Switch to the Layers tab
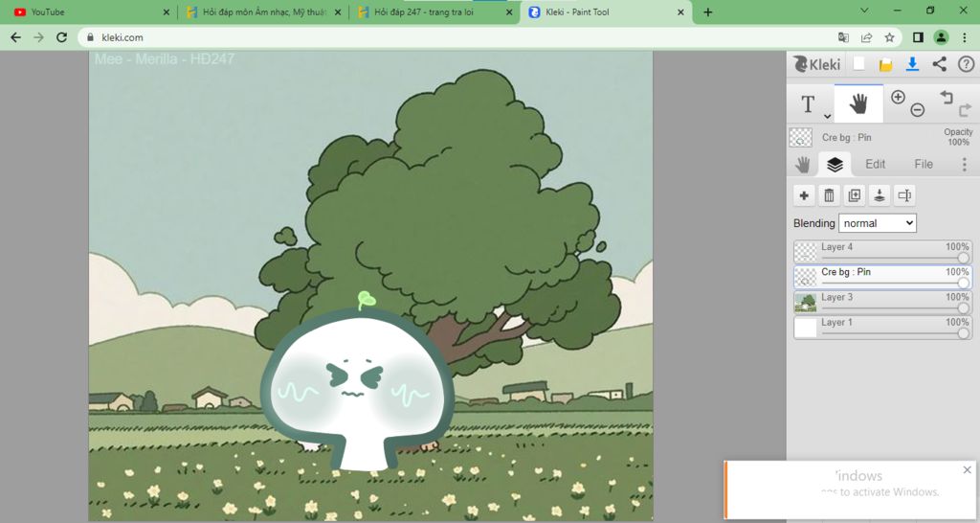The image size is (980, 523). pos(835,165)
